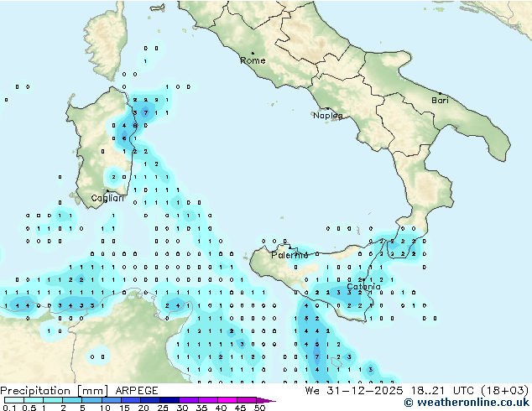Pick the 20–25 mm legend swatch

150,400
